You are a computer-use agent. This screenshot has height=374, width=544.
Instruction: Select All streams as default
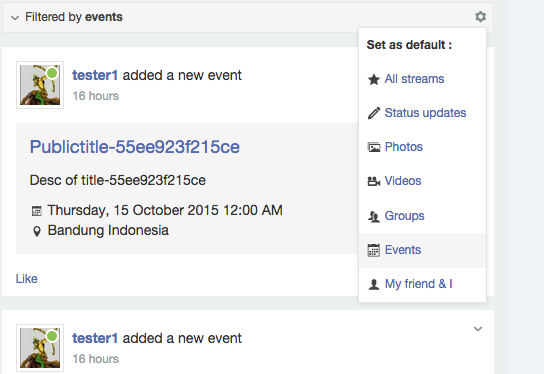(414, 79)
